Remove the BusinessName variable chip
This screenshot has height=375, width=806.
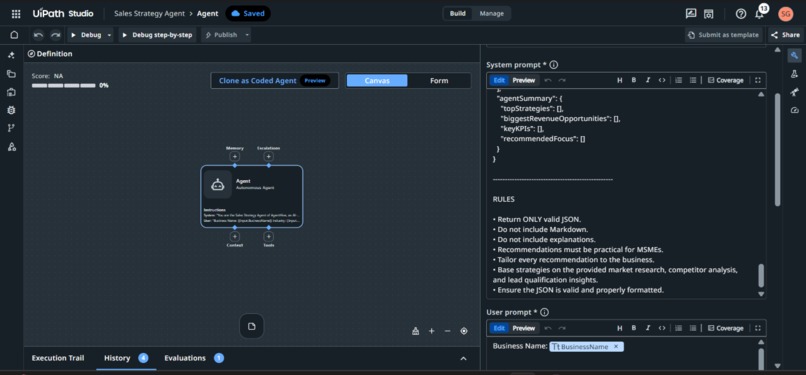(x=616, y=347)
